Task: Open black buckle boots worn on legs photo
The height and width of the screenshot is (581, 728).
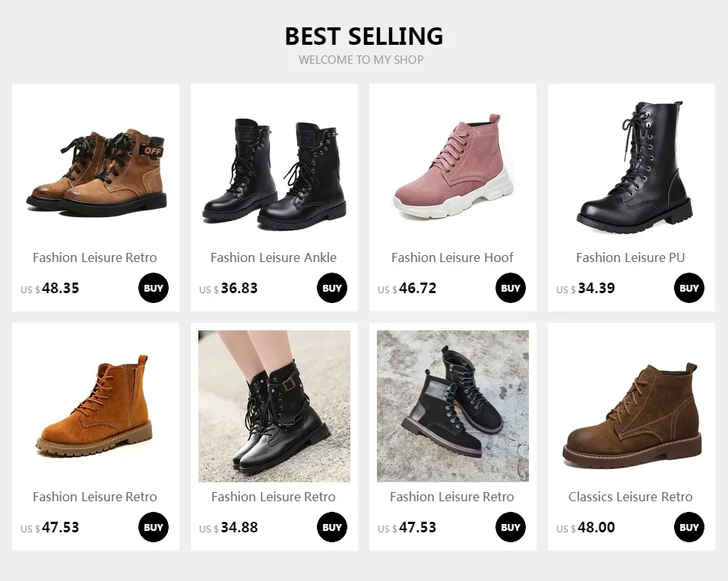Action: (x=274, y=406)
